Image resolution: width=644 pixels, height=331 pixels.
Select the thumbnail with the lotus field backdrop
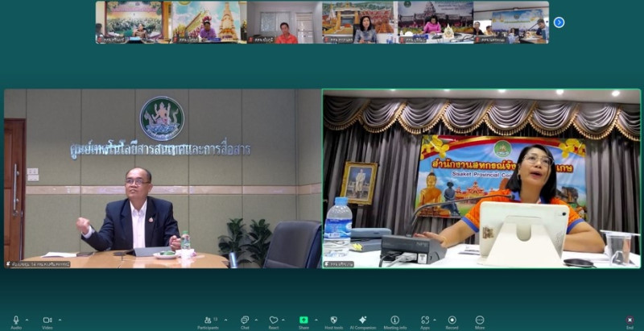tap(134, 23)
